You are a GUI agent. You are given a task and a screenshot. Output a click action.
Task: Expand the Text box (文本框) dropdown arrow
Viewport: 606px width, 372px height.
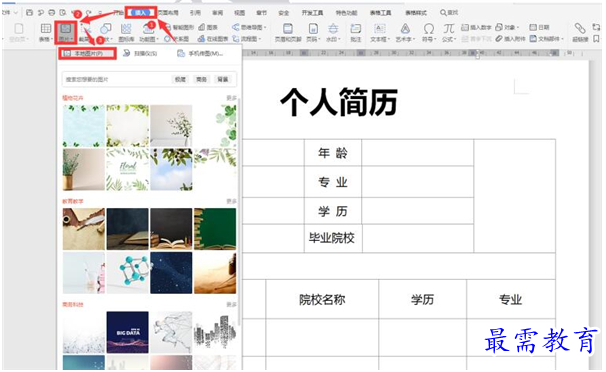389,40
